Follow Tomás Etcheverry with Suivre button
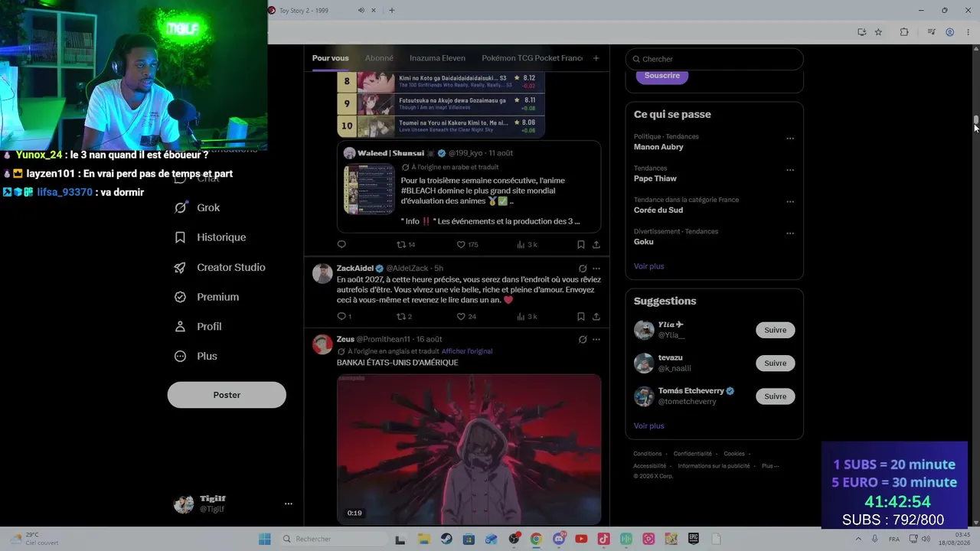This screenshot has height=551, width=980. pyautogui.click(x=775, y=396)
